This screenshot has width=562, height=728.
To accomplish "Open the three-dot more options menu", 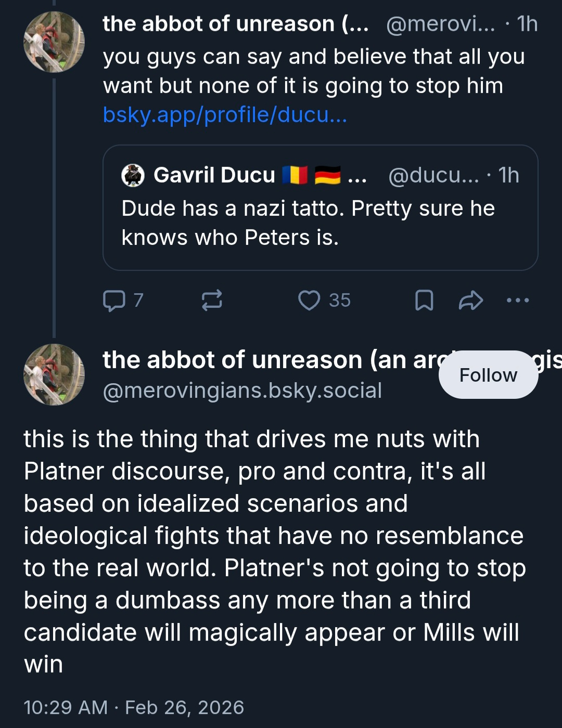I will click(x=518, y=301).
